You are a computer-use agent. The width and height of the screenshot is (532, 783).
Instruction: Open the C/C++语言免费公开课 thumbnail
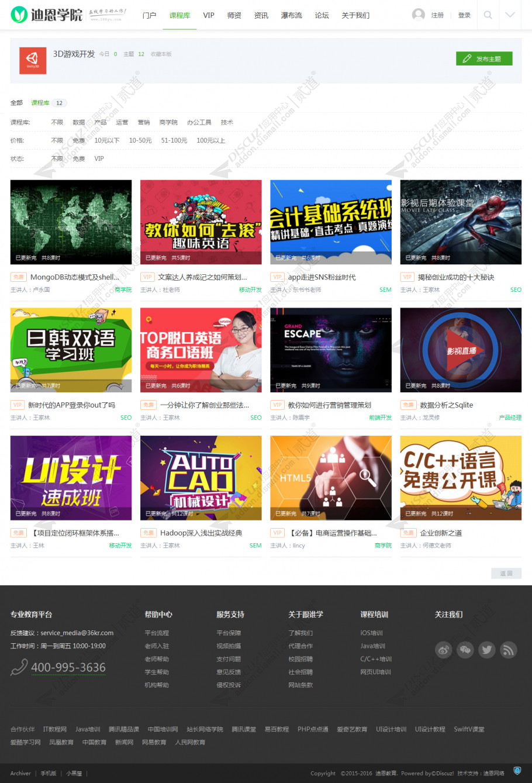click(x=461, y=478)
